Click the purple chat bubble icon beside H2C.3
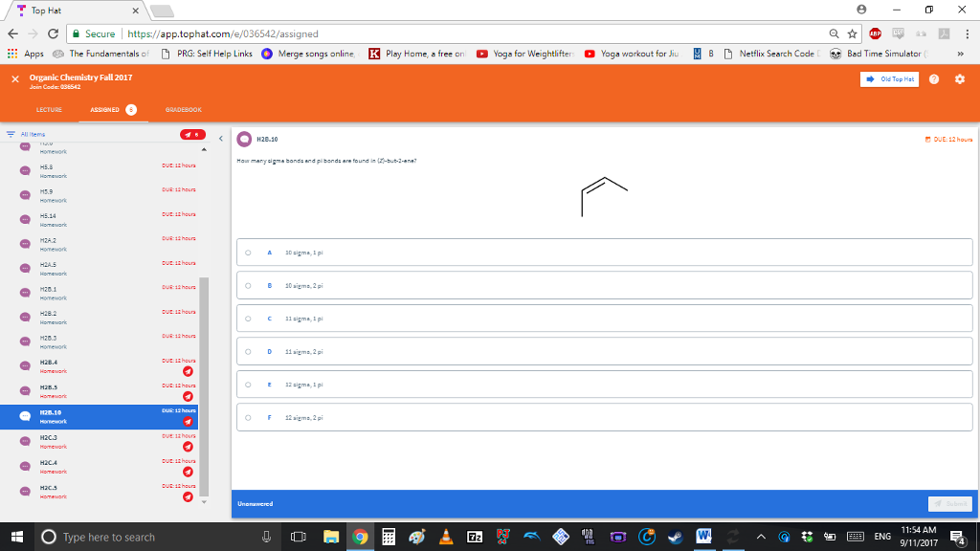This screenshot has width=980, height=551. [x=23, y=439]
